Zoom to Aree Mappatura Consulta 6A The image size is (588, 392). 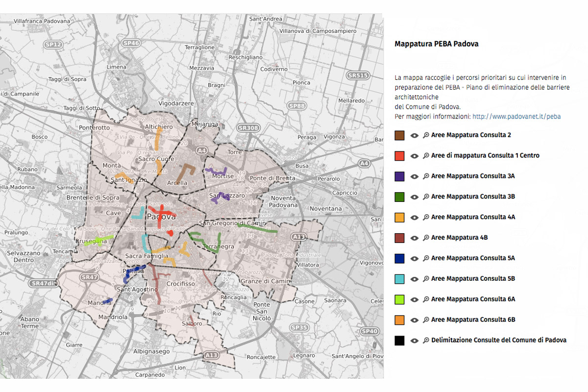(x=426, y=299)
